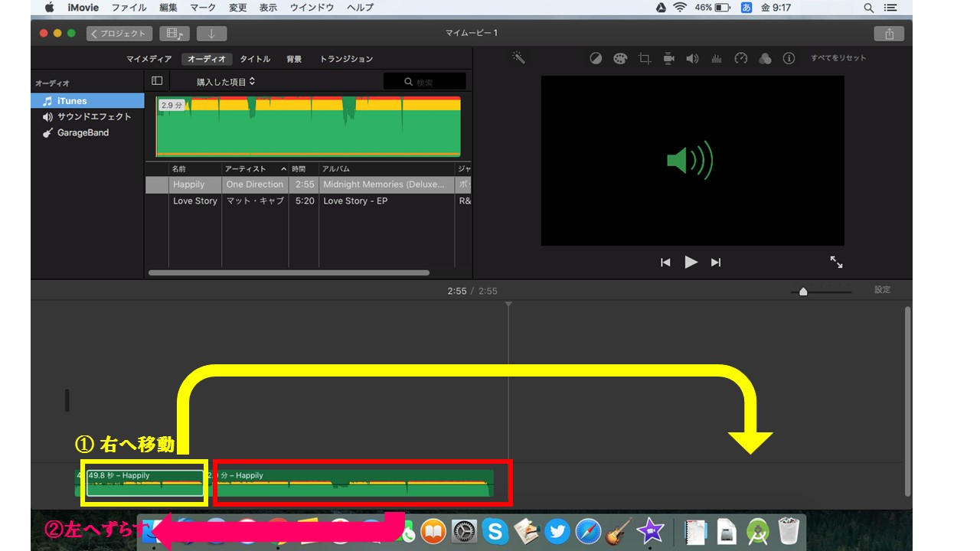The width and height of the screenshot is (980, 551).
Task: Open the volume adjustment tool
Action: click(x=692, y=58)
